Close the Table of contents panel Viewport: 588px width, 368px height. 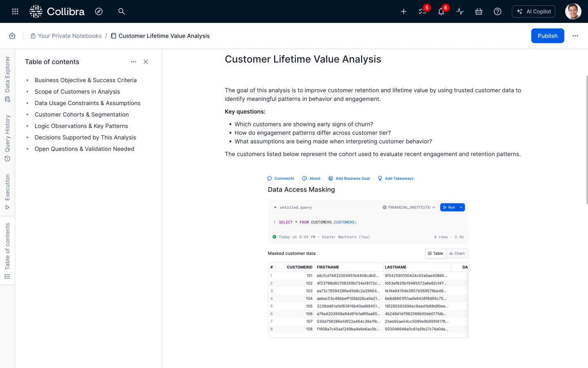click(x=146, y=62)
